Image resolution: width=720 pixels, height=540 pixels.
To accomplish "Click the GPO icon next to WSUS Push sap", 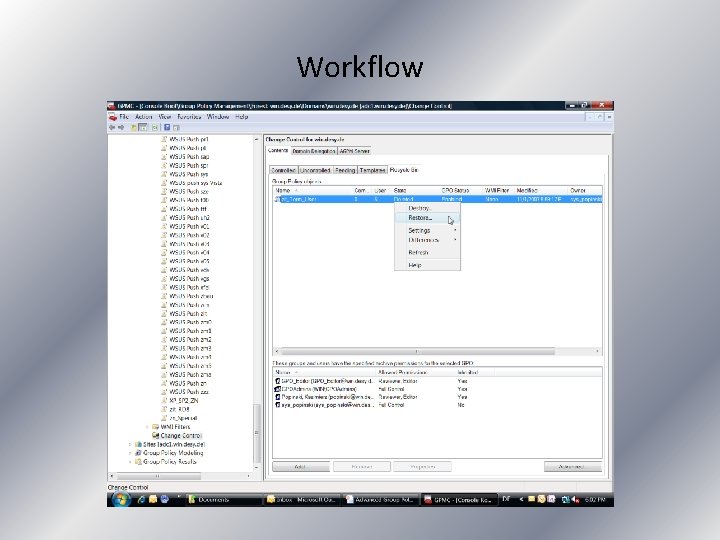I will tap(164, 157).
